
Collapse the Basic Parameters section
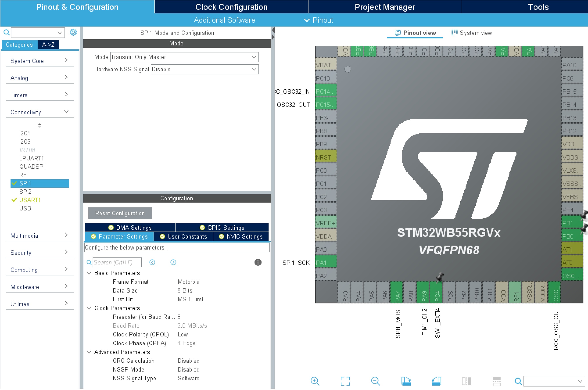pos(89,273)
